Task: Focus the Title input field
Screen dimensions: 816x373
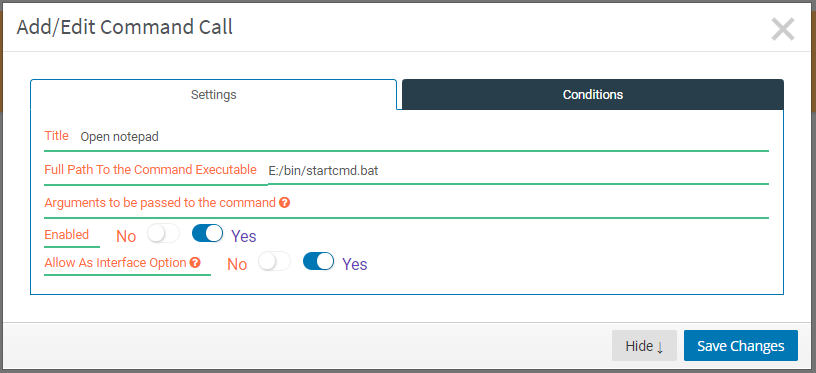Action: coord(423,137)
